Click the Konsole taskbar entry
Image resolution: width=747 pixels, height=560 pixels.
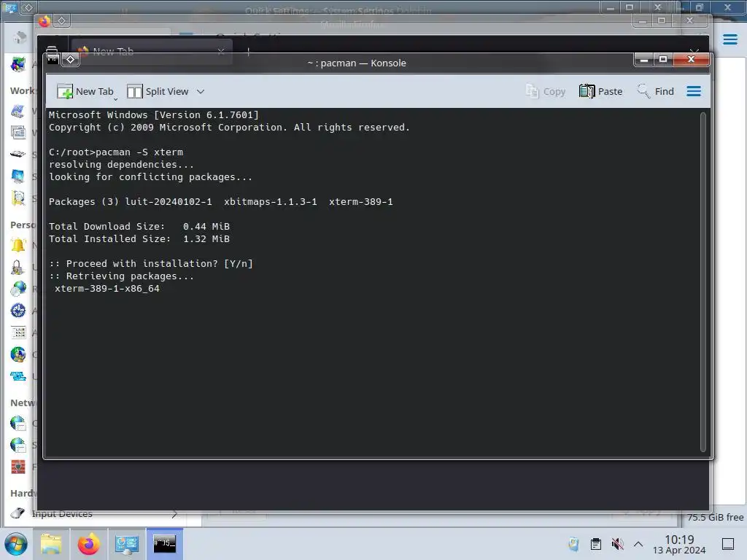[x=164, y=544]
